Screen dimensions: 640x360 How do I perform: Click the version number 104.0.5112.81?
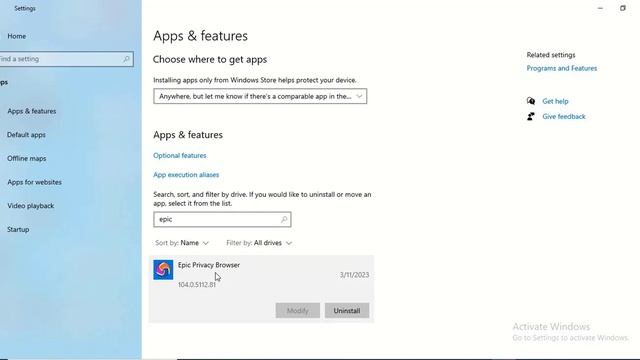[x=197, y=284]
